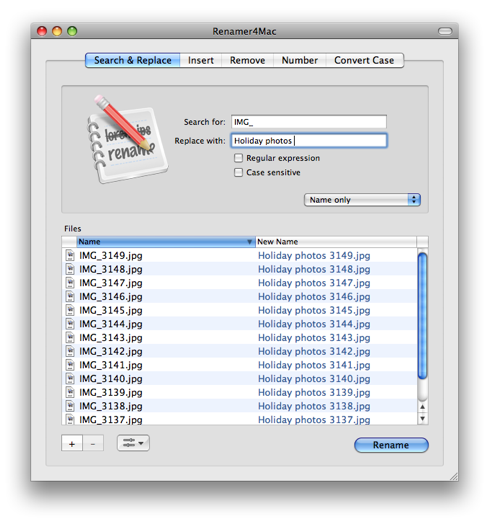Viewport: 490px width, 522px height.
Task: Open the Number tab
Action: click(300, 60)
